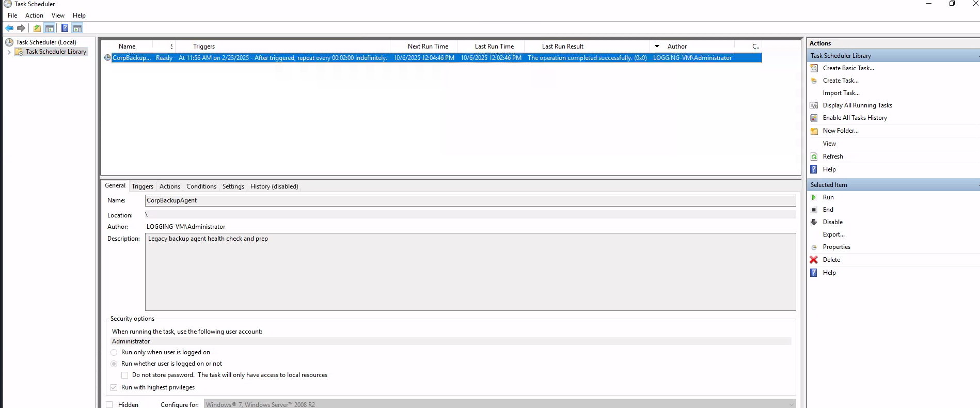Image resolution: width=980 pixels, height=408 pixels.
Task: Click the red Delete X icon
Action: click(x=814, y=260)
